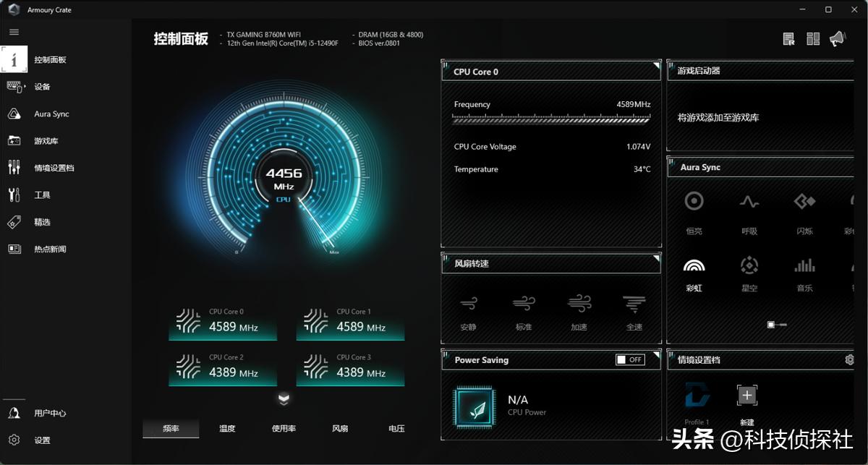Click the Aura Sync page indicator
This screenshot has width=868, height=465.
coord(777,325)
